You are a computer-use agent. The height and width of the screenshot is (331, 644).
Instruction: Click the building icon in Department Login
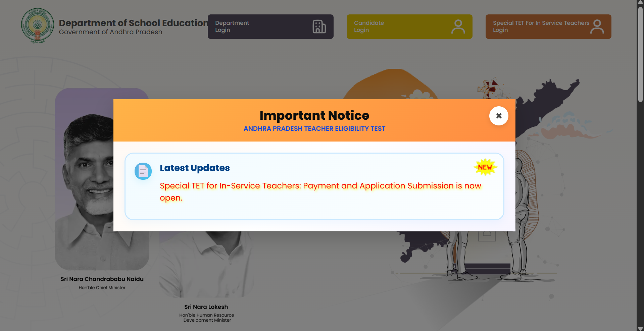(x=319, y=26)
